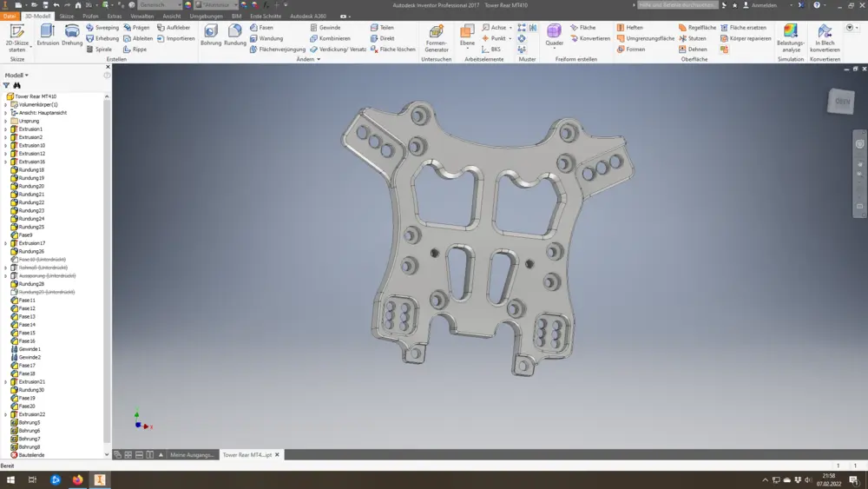Expand the Volumenkörper(1) node
Screen dimensions: 868x489
[5, 105]
